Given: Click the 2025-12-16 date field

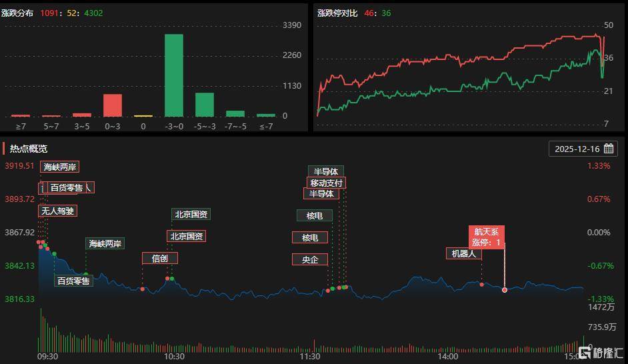Looking at the screenshot, I should [x=577, y=149].
